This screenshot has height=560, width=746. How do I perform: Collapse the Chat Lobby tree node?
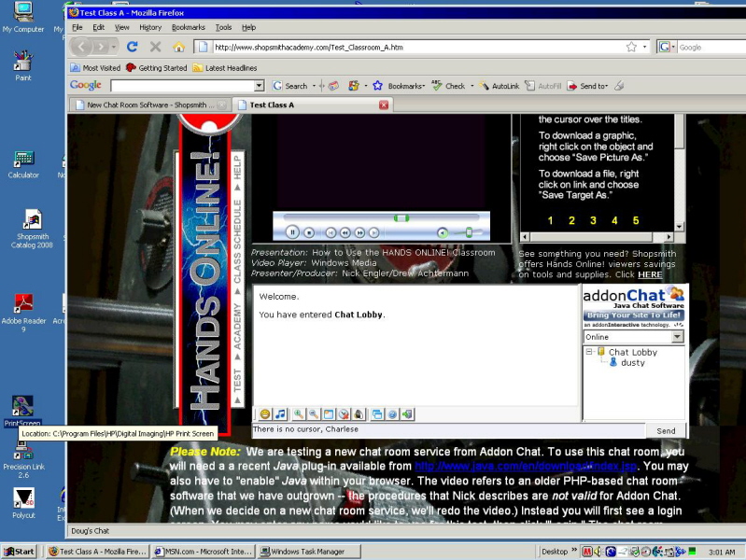tap(589, 352)
